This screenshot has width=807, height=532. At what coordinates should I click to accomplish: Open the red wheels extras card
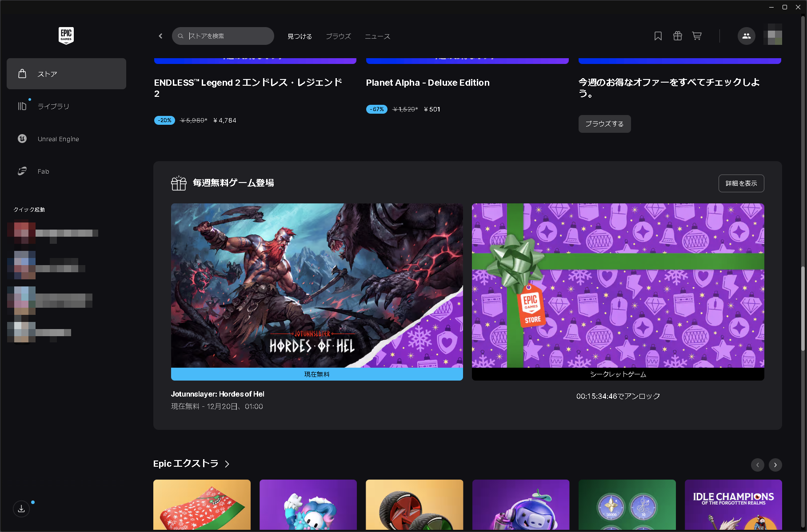(x=414, y=504)
